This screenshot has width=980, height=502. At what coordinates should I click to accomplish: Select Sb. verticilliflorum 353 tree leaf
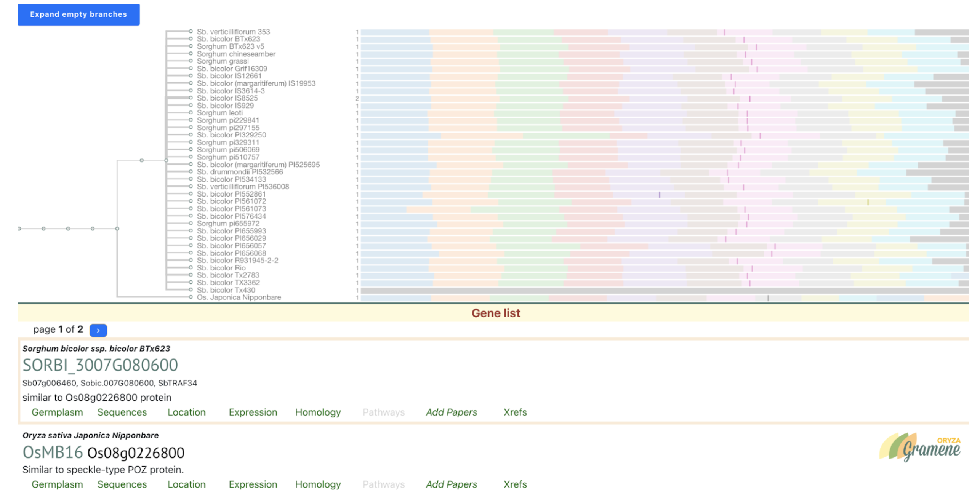pyautogui.click(x=233, y=32)
